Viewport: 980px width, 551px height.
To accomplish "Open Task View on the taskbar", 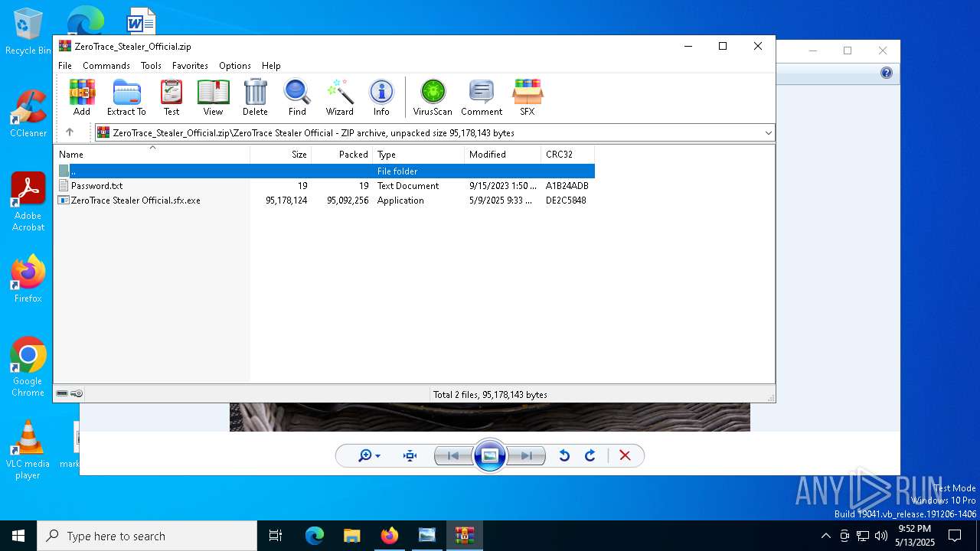I will [x=276, y=536].
